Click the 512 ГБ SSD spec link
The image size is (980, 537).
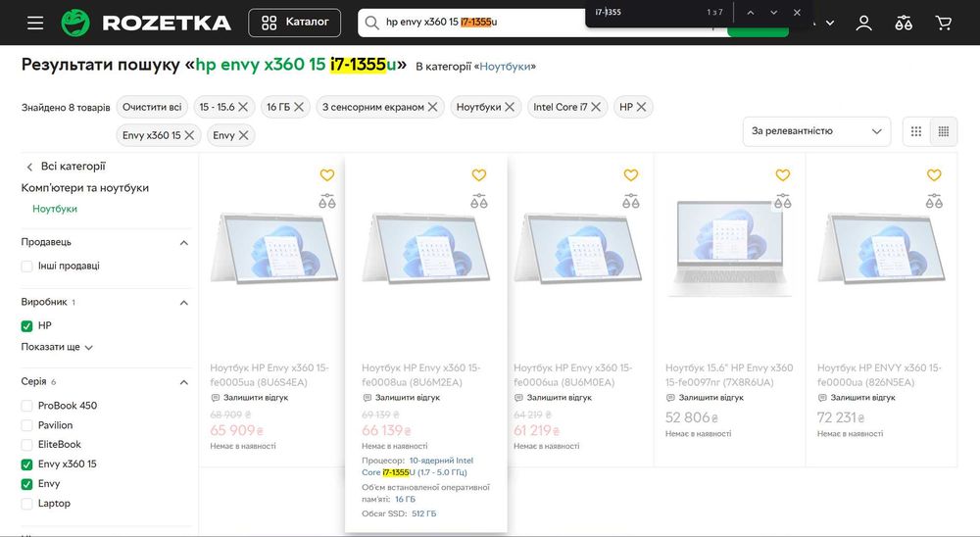click(423, 513)
